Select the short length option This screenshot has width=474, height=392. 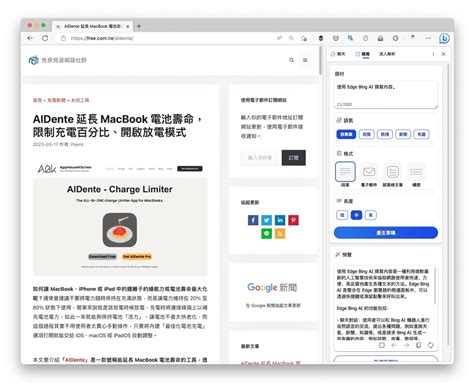click(x=342, y=215)
